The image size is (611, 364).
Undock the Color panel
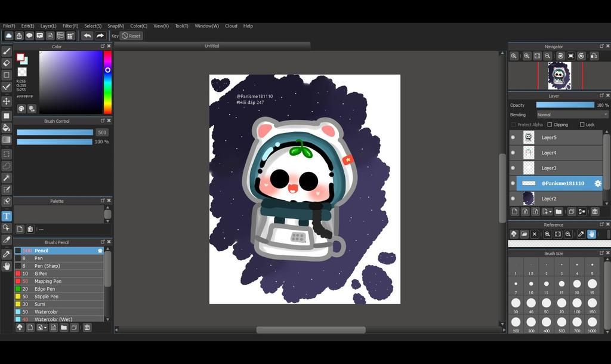click(x=103, y=46)
